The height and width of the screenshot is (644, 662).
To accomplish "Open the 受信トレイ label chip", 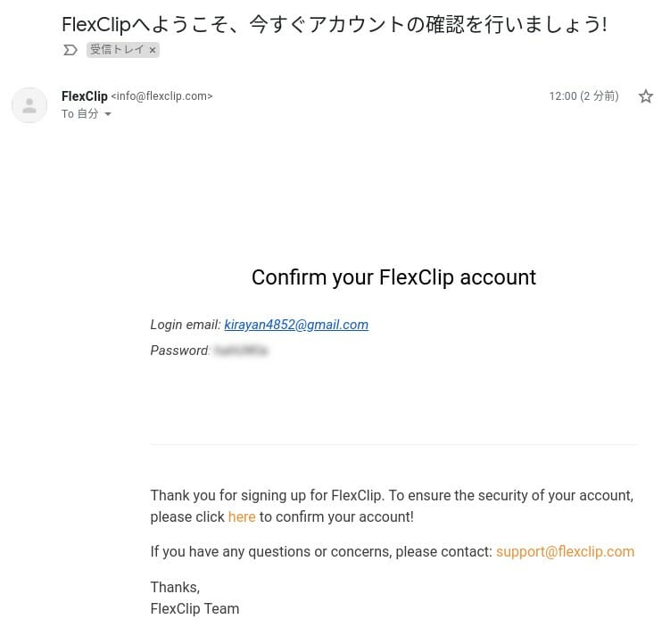I will [117, 50].
